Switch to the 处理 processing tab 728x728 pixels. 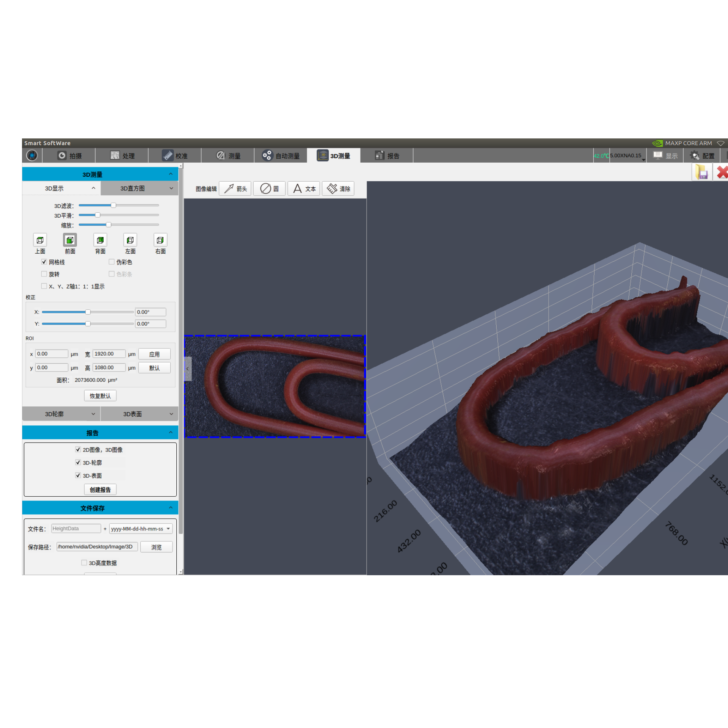point(122,155)
